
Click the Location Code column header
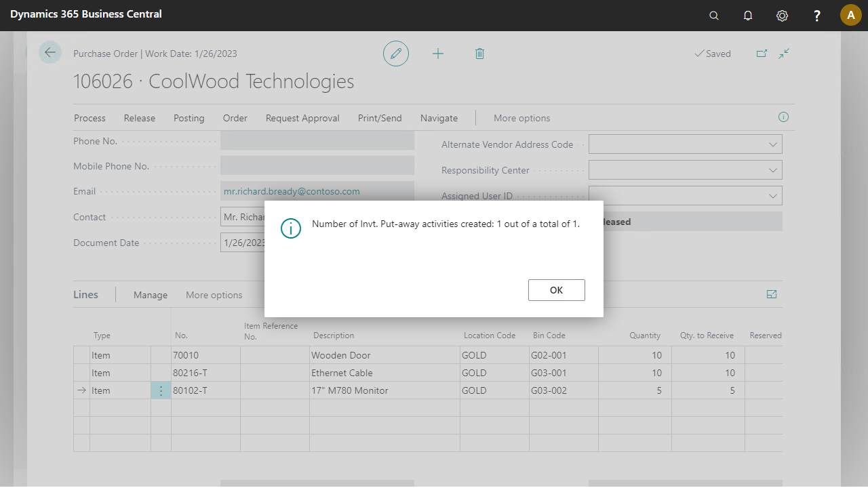(x=490, y=335)
